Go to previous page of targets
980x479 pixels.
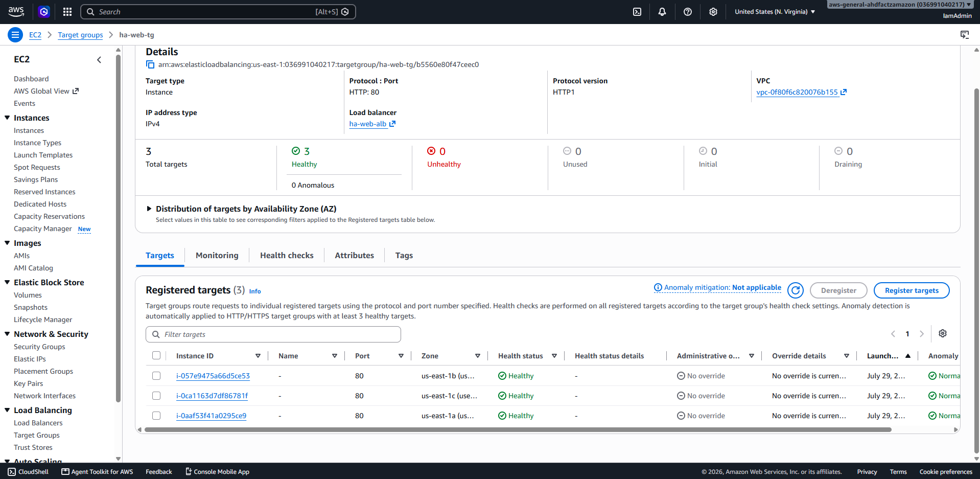[x=893, y=334]
